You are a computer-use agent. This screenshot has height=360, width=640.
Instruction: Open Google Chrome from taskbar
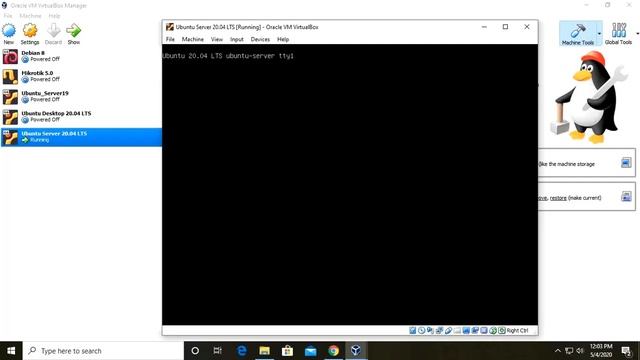333,351
